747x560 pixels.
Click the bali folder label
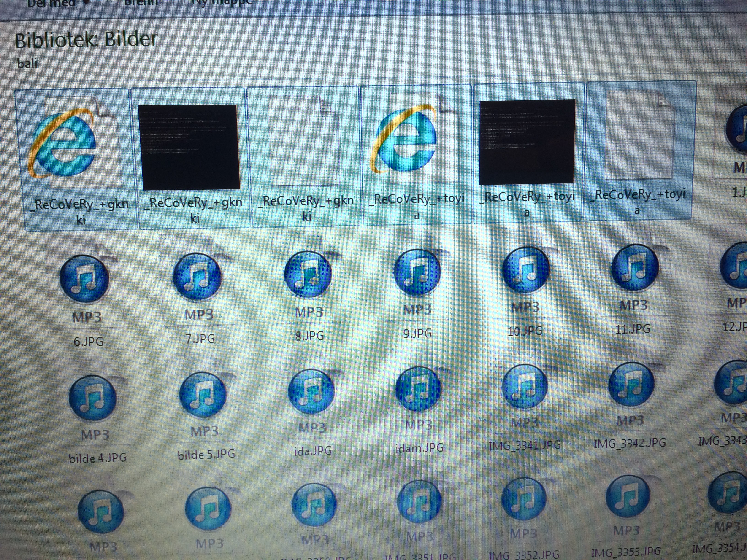(27, 63)
